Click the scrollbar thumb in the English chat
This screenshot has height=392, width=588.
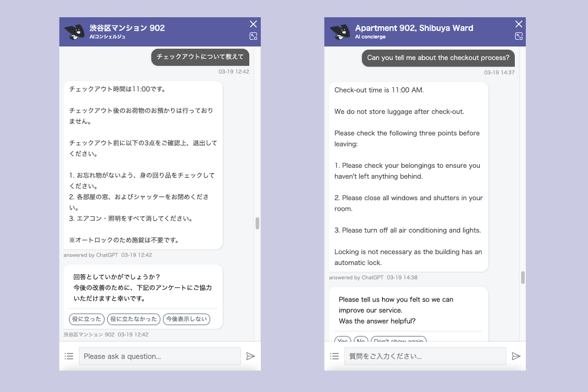(523, 278)
